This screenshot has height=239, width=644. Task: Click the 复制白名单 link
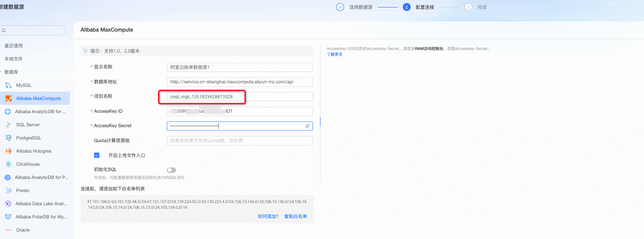[296, 216]
